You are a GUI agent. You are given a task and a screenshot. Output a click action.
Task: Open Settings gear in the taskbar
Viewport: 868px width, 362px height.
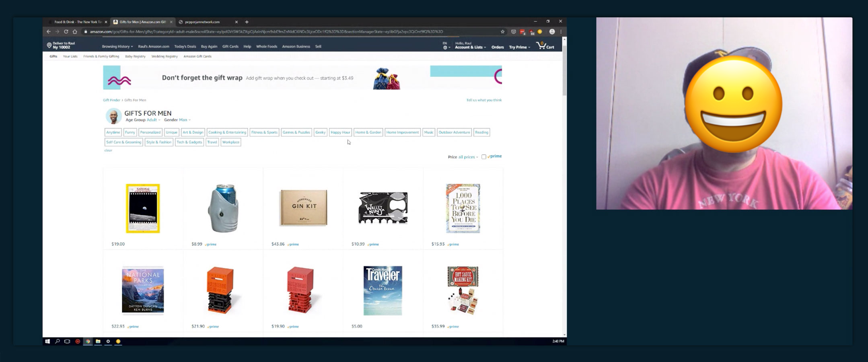(108, 341)
